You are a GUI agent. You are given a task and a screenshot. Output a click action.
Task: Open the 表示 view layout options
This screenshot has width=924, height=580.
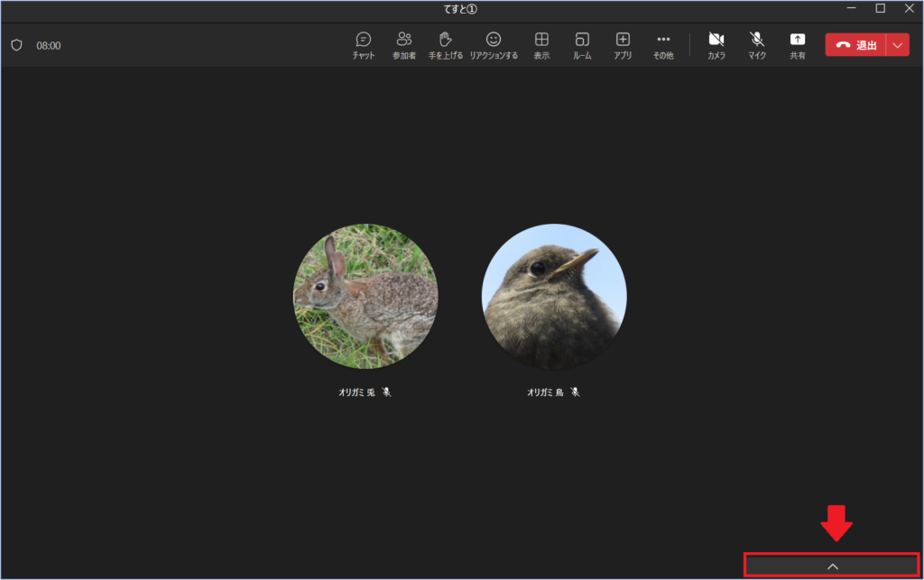pyautogui.click(x=541, y=45)
